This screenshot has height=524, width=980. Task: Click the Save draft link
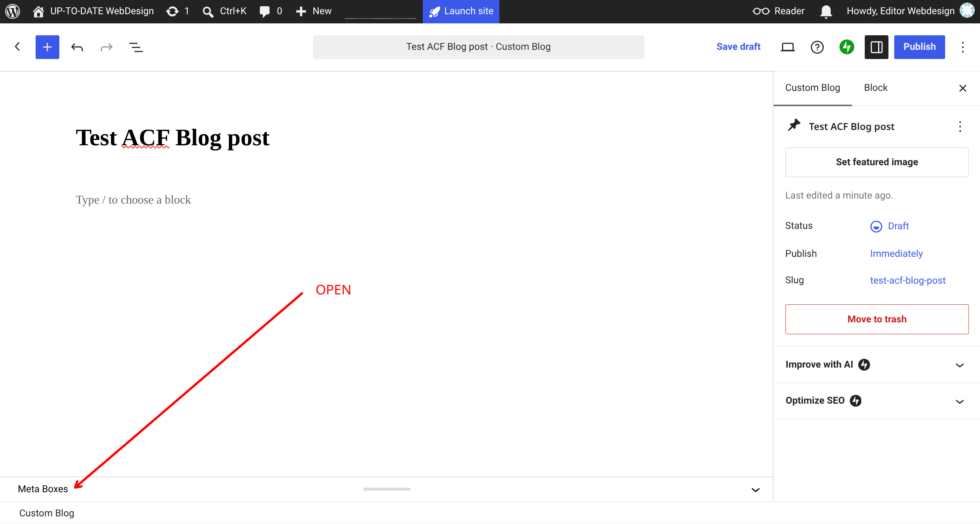click(738, 47)
